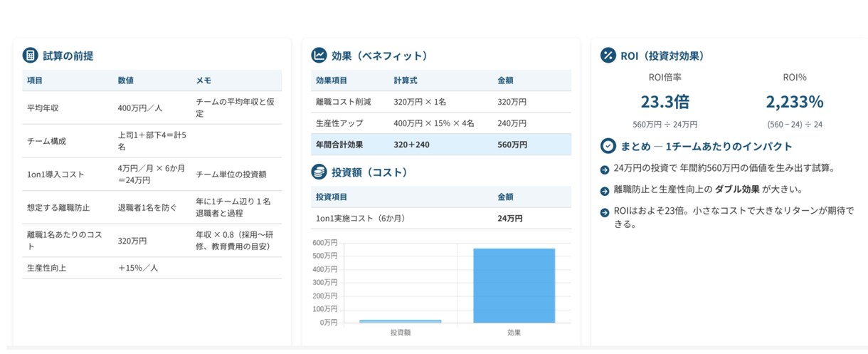Click the checkmark icon beside まとめ heading
This screenshot has height=354, width=868.
click(608, 147)
